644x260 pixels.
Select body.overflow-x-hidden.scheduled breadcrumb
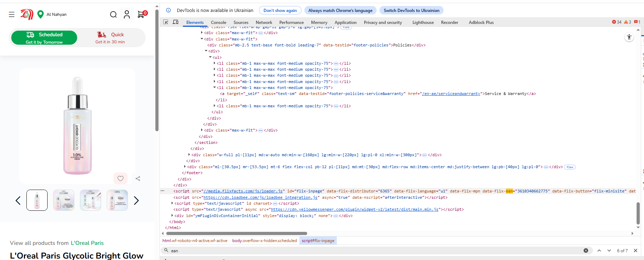pyautogui.click(x=265, y=241)
